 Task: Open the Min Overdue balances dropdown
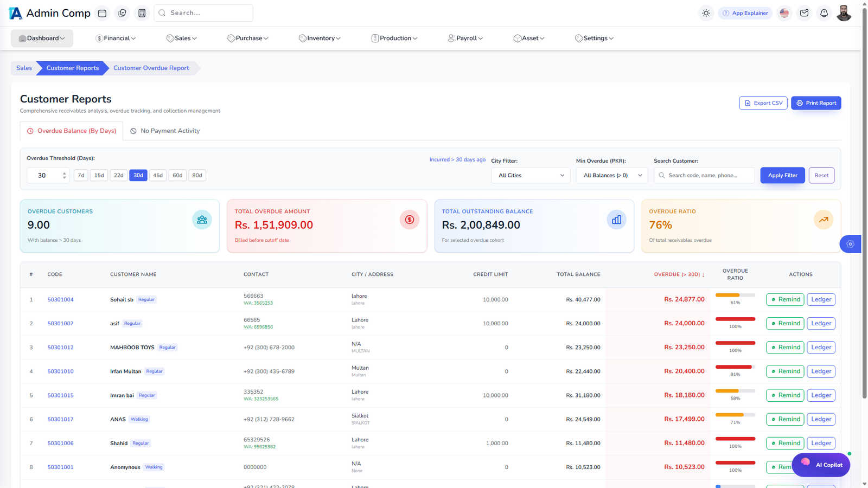coord(612,175)
